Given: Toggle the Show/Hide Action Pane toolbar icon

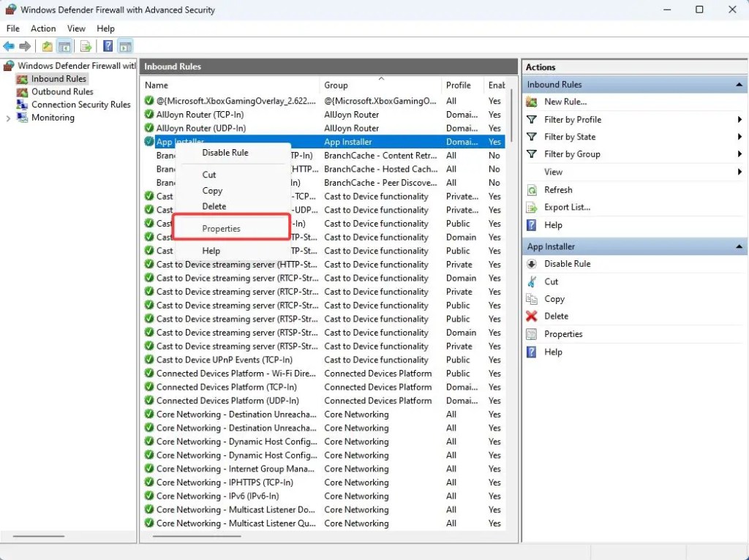Looking at the screenshot, I should pyautogui.click(x=125, y=46).
